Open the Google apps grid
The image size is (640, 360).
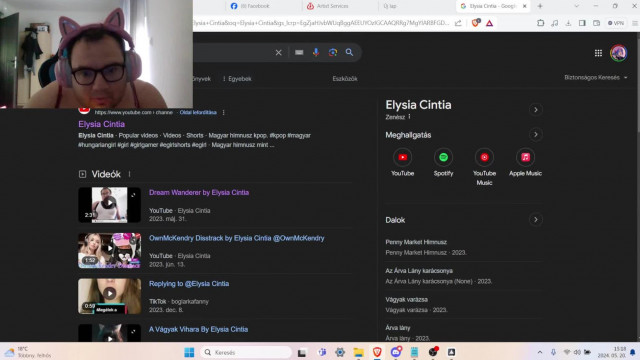[x=598, y=53]
